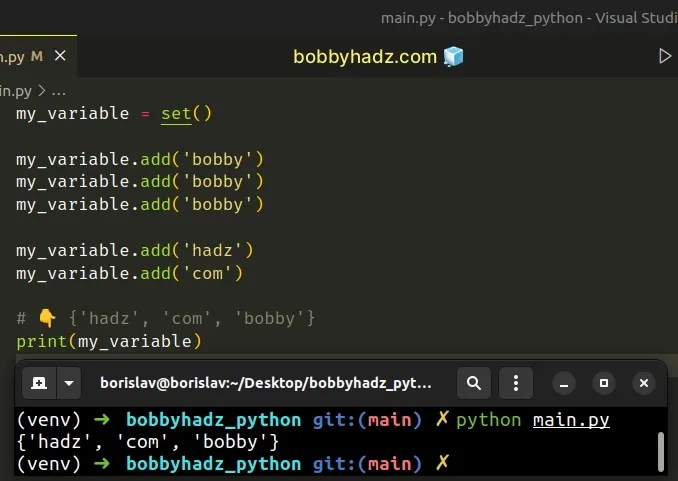Open terminal search magnifier icon

coord(474,383)
